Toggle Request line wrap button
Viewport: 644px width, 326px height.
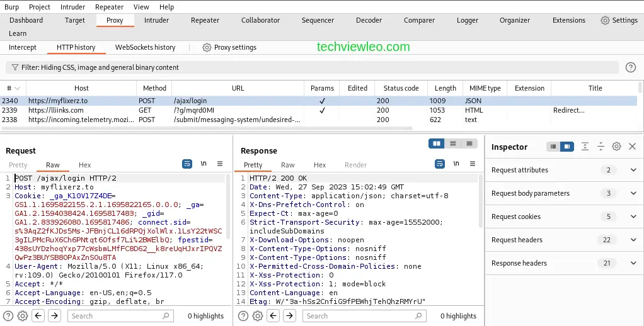coord(187,164)
